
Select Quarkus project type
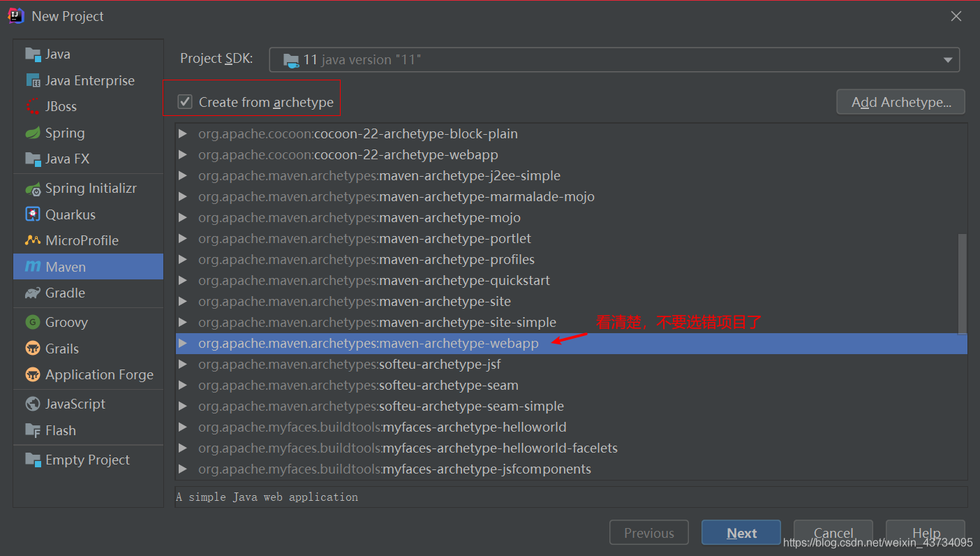(x=88, y=214)
